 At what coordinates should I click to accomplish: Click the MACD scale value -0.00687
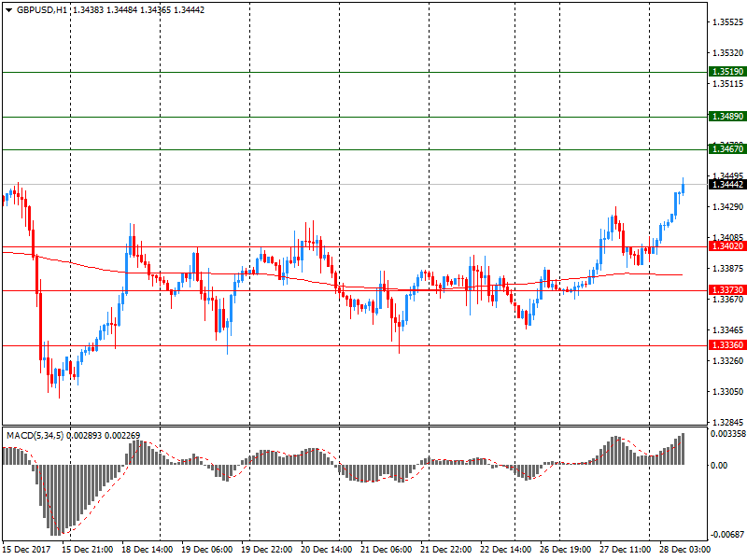pos(726,535)
